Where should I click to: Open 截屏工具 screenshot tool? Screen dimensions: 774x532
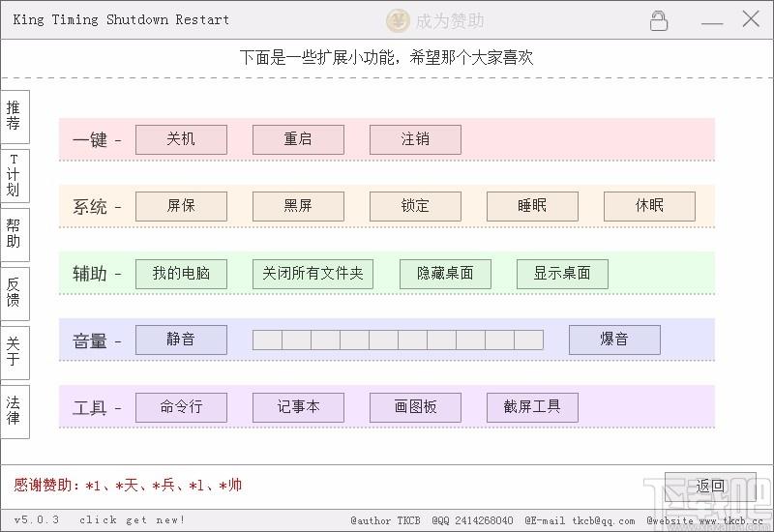(x=532, y=407)
